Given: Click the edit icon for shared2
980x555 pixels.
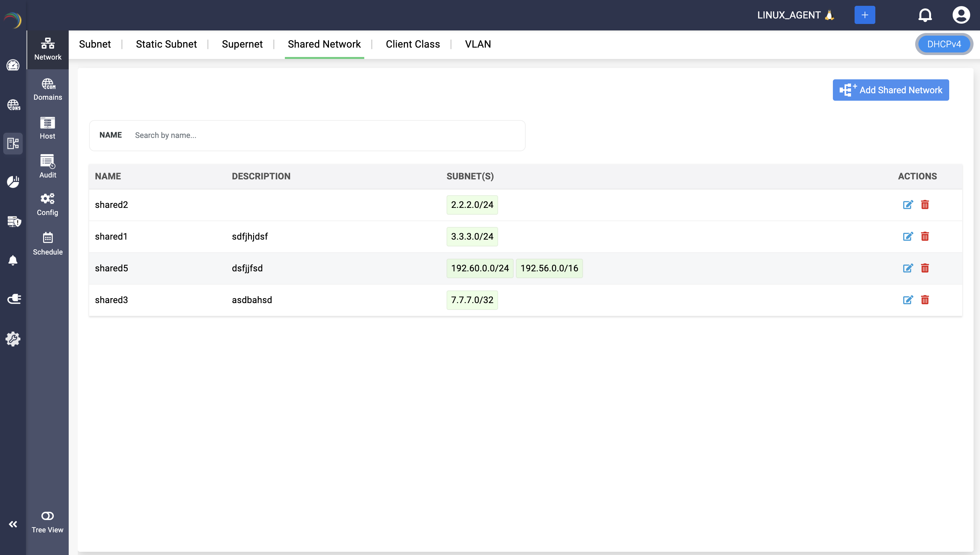Looking at the screenshot, I should 907,205.
